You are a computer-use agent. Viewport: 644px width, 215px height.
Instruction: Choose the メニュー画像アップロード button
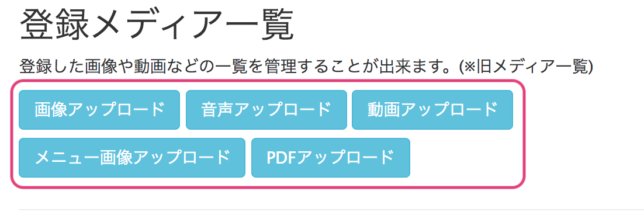click(x=132, y=158)
